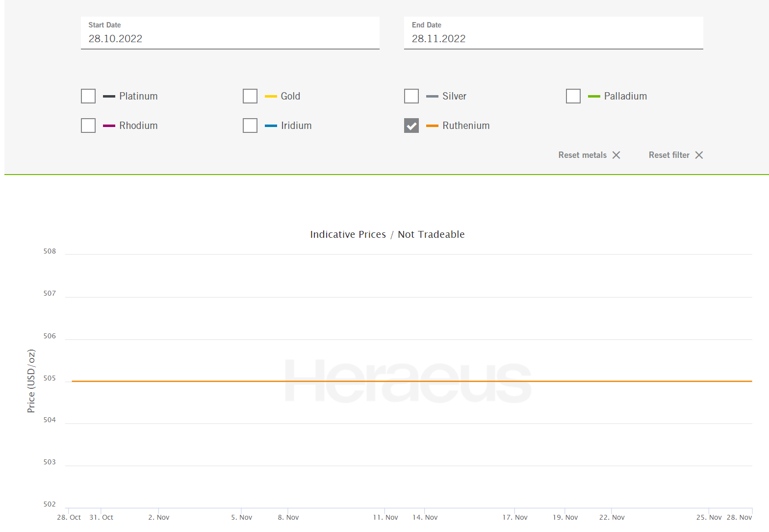Click the 14. Nov axis label
Viewport: 769px width, 532px height.
[425, 517]
